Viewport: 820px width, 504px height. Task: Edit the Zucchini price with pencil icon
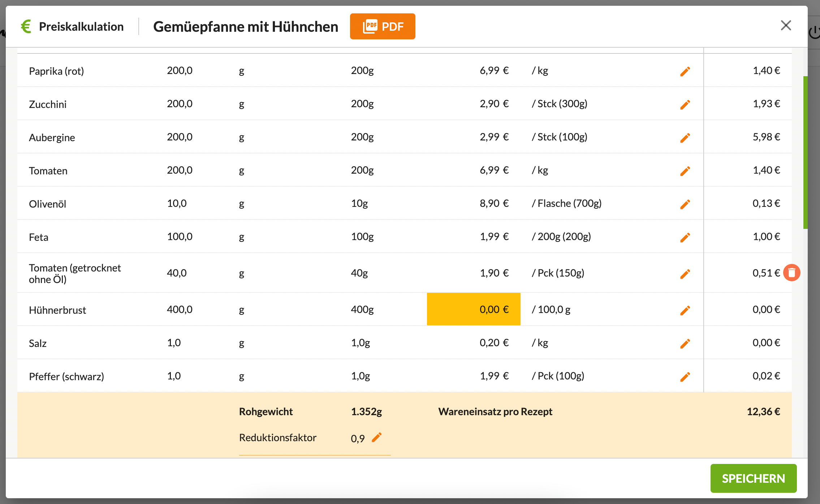(x=685, y=104)
